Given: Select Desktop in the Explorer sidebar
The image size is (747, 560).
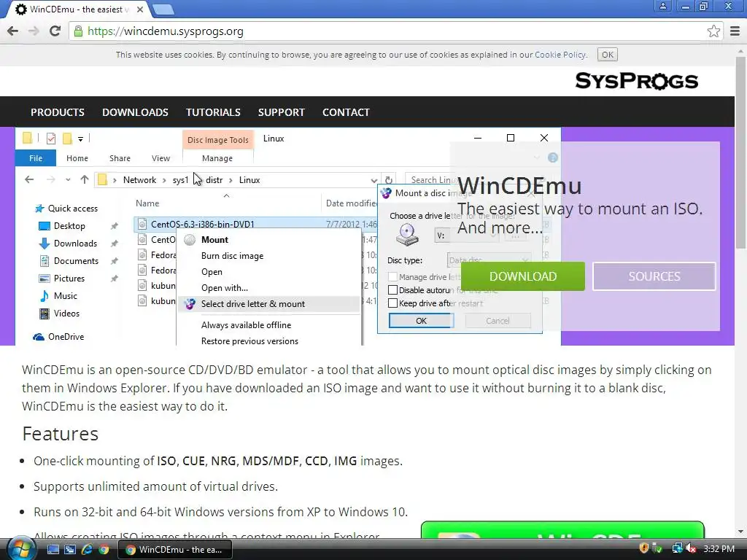Looking at the screenshot, I should (62, 226).
